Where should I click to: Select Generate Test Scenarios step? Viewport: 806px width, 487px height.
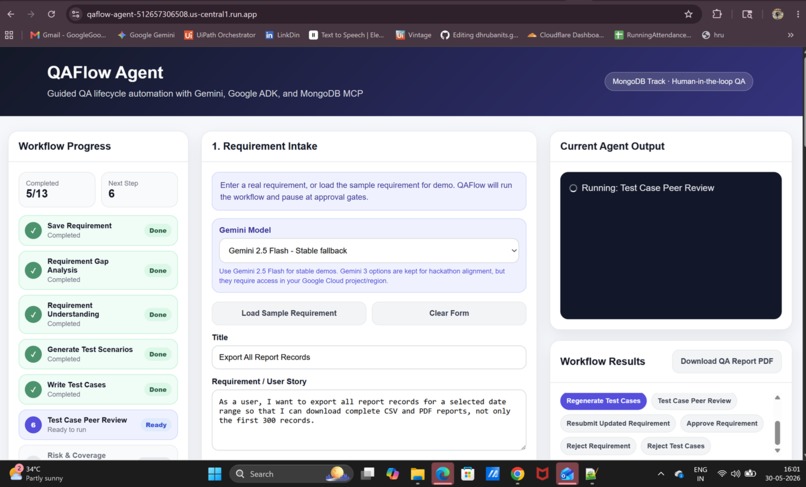(98, 354)
